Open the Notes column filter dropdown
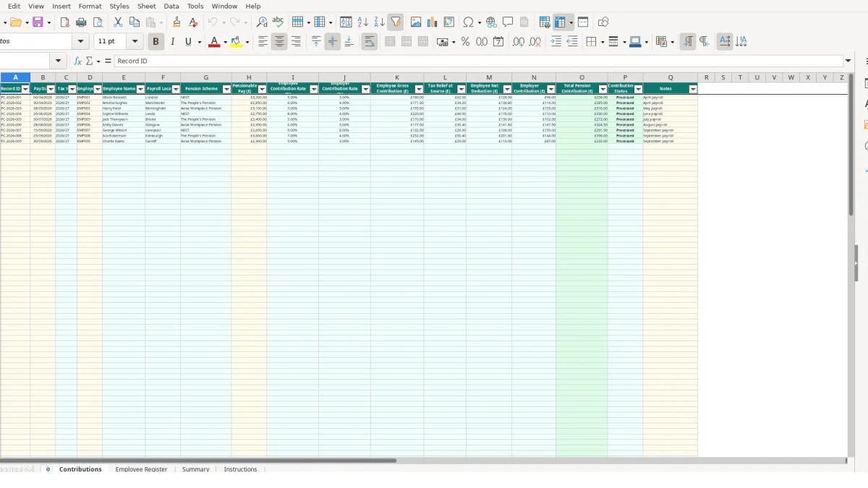The image size is (868, 488). click(x=693, y=89)
